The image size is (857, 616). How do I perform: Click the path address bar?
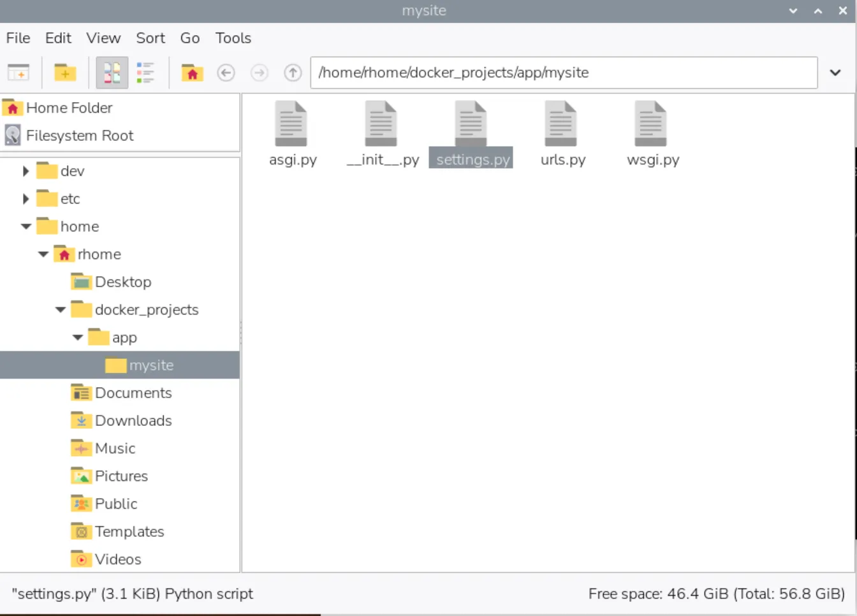pyautogui.click(x=564, y=73)
